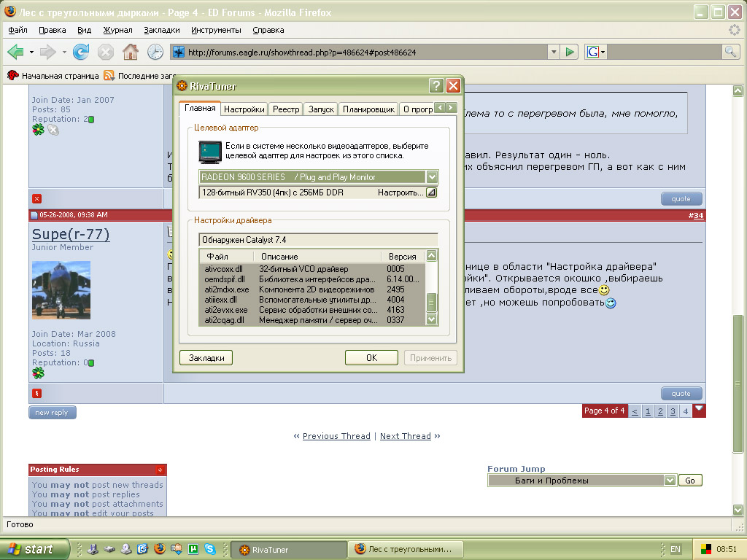Switch to the Реестр tab
Screen dimensions: 747x560
click(x=286, y=109)
